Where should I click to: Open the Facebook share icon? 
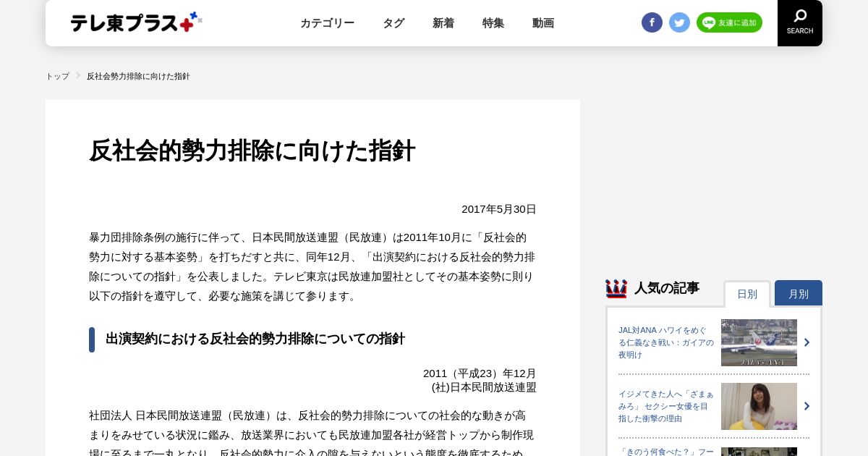coord(652,22)
